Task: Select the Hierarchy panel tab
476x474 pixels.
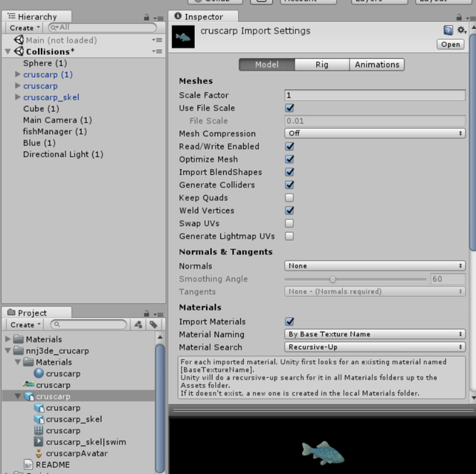Action: coord(36,16)
